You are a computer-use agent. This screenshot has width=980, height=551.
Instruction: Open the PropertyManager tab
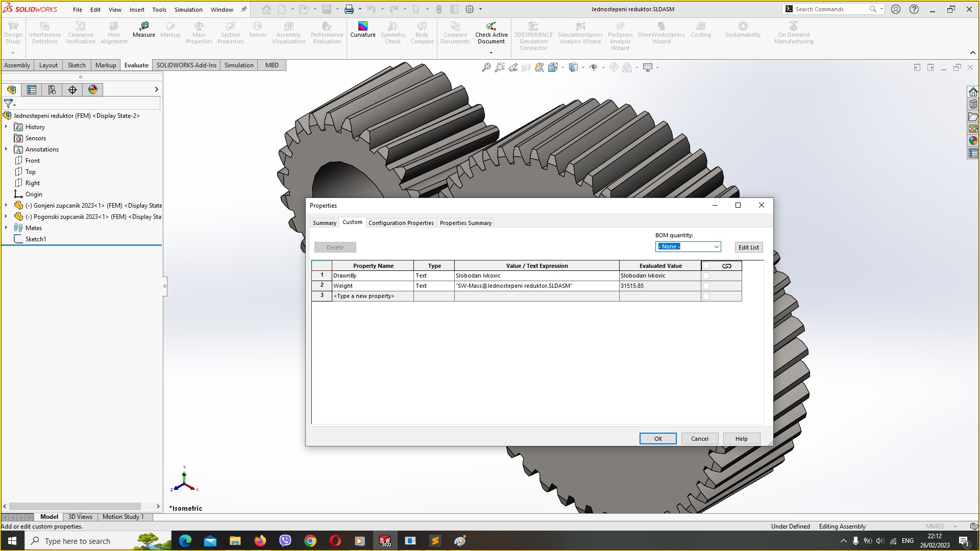coord(32,90)
